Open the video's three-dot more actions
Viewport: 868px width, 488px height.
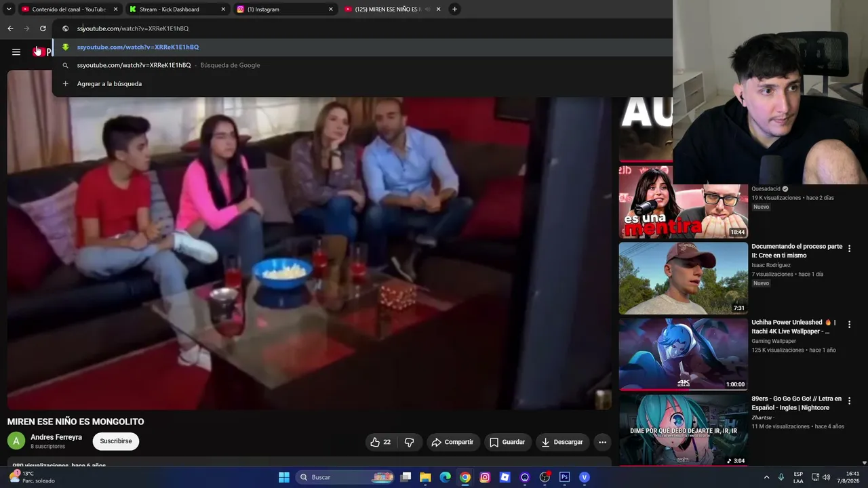[x=602, y=442]
